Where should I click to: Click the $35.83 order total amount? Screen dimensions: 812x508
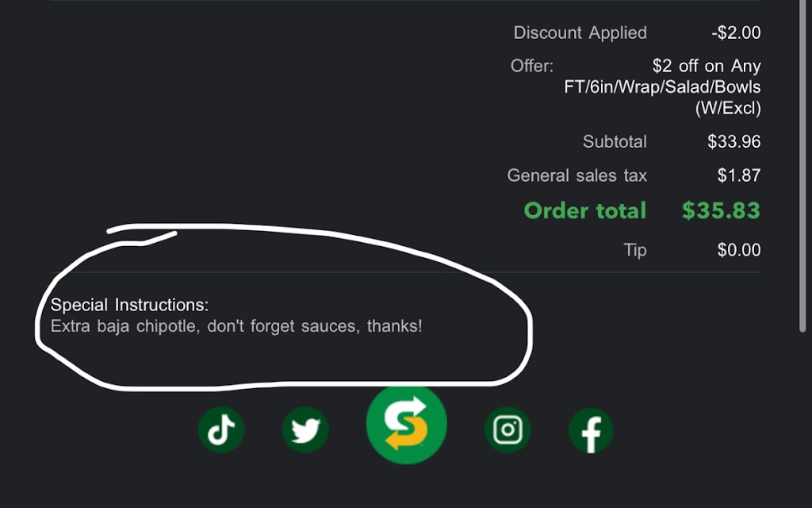721,210
